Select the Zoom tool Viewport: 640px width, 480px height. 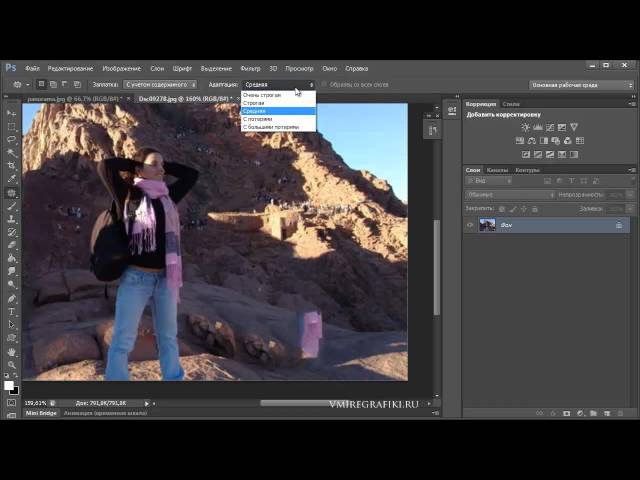click(x=11, y=364)
